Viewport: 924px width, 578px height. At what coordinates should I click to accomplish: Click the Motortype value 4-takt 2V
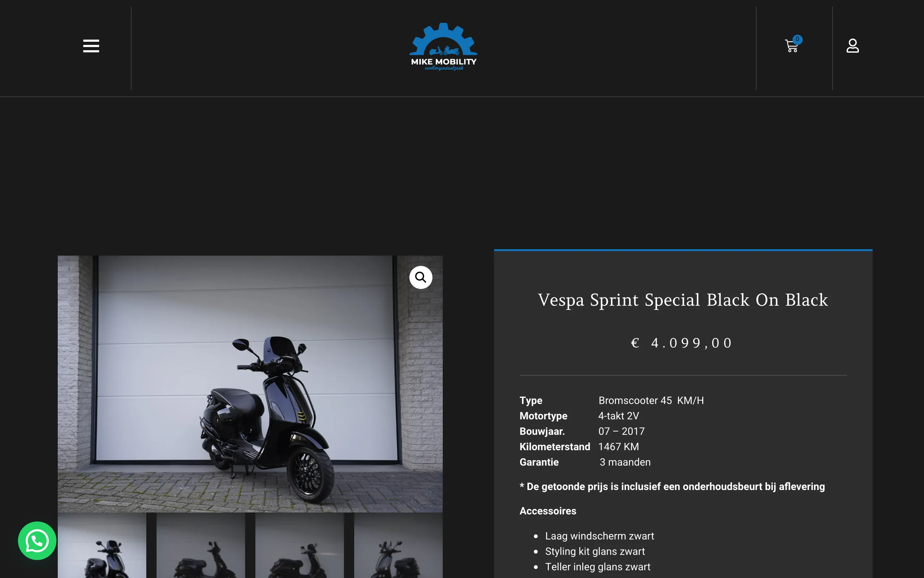[x=619, y=416]
